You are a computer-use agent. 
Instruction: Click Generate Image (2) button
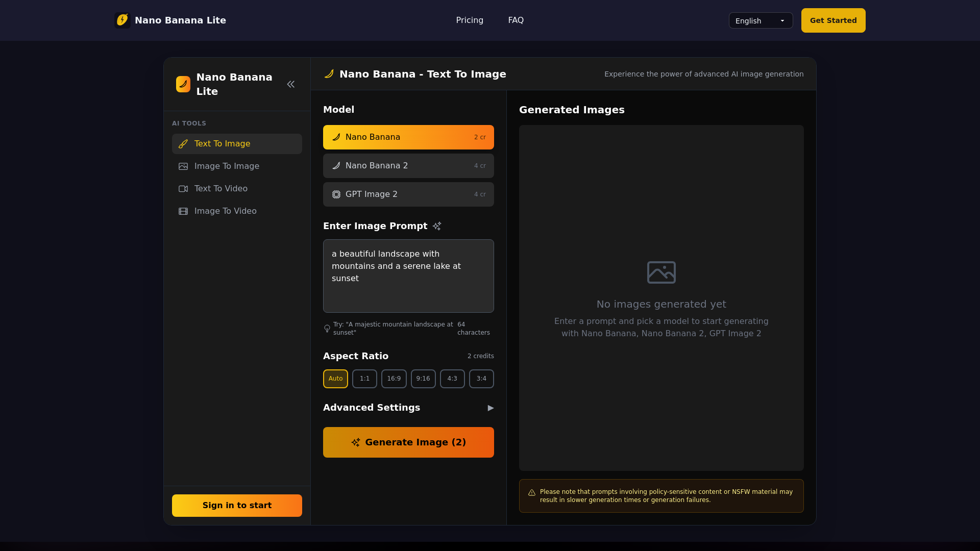pyautogui.click(x=408, y=442)
